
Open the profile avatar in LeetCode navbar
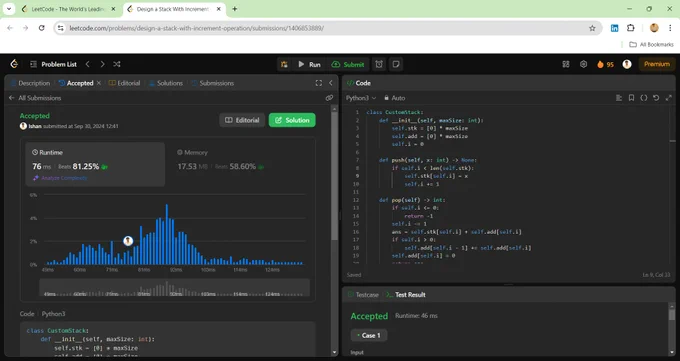tap(627, 64)
